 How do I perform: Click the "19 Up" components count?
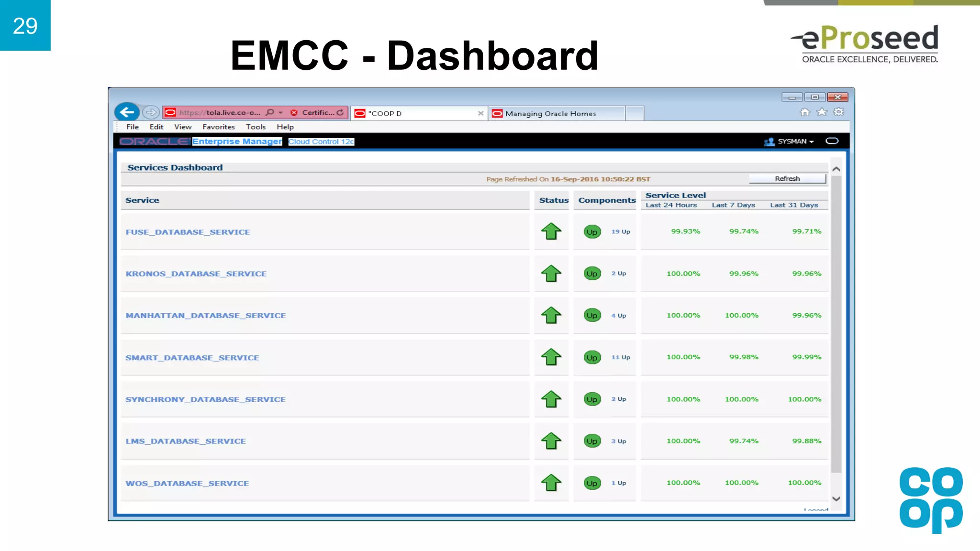(x=621, y=231)
